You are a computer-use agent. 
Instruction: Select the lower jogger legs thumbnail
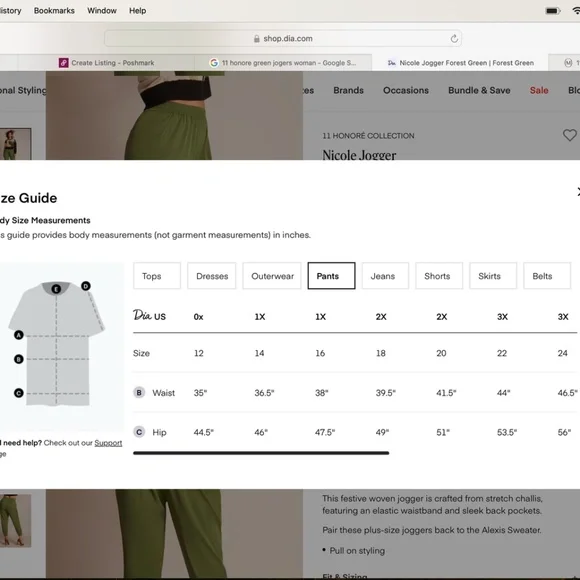coord(15,520)
